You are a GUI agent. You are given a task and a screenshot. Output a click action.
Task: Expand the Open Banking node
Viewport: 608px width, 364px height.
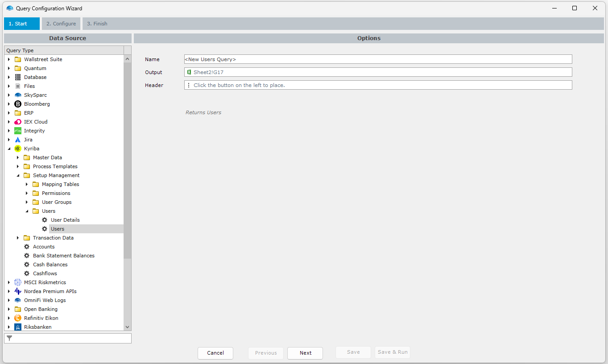coord(9,309)
